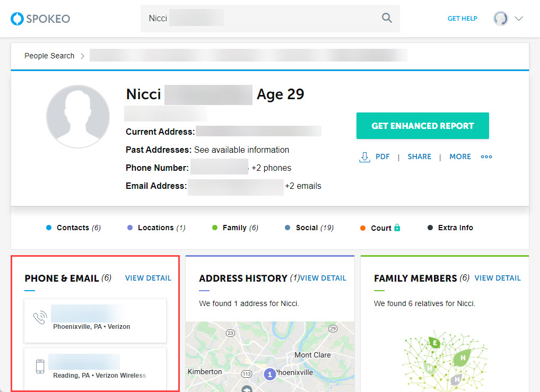Jump to the Contacts (6) section

click(x=73, y=228)
